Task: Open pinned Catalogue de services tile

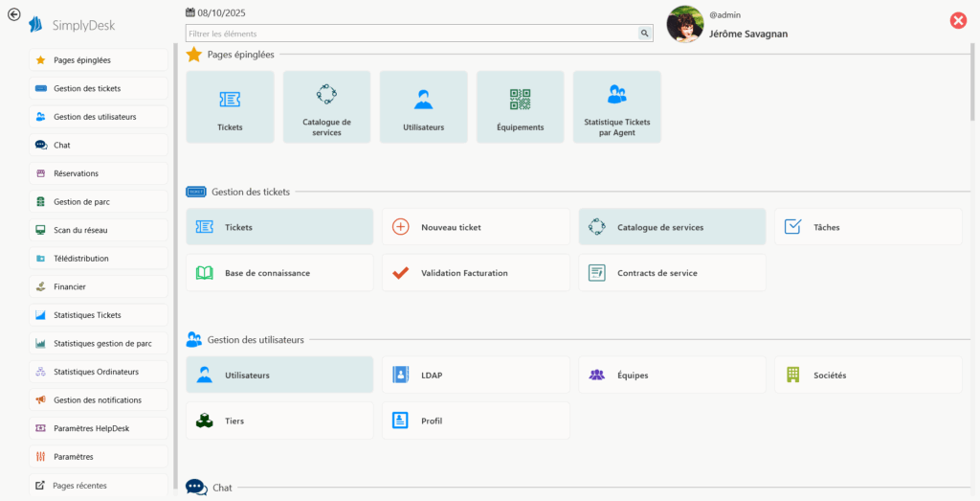Action: (x=326, y=107)
